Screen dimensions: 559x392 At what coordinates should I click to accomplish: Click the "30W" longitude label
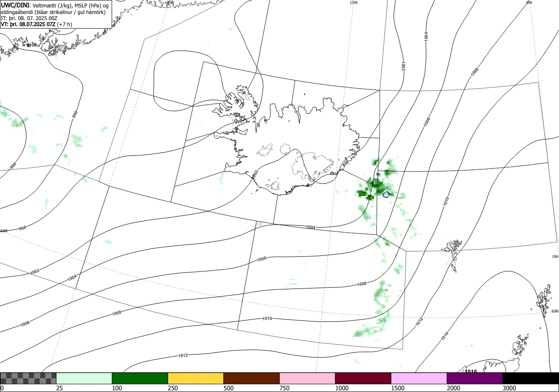point(170,2)
